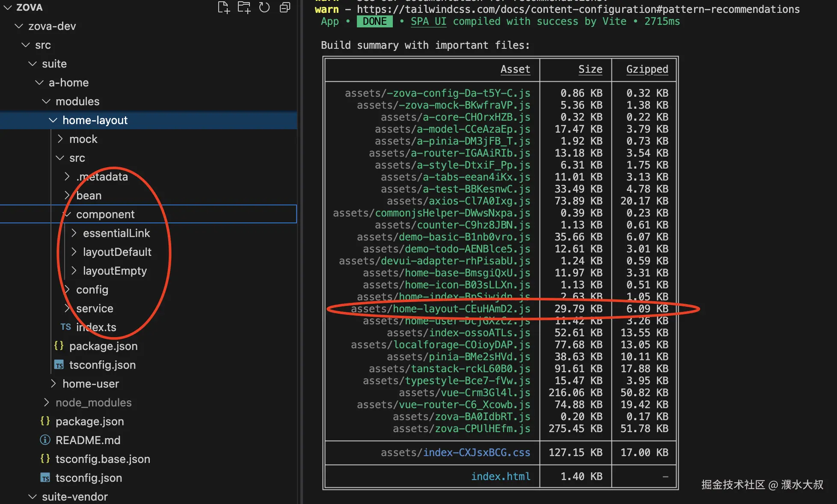
Task: Expand the layoutDefault folder
Action: pyautogui.click(x=117, y=252)
